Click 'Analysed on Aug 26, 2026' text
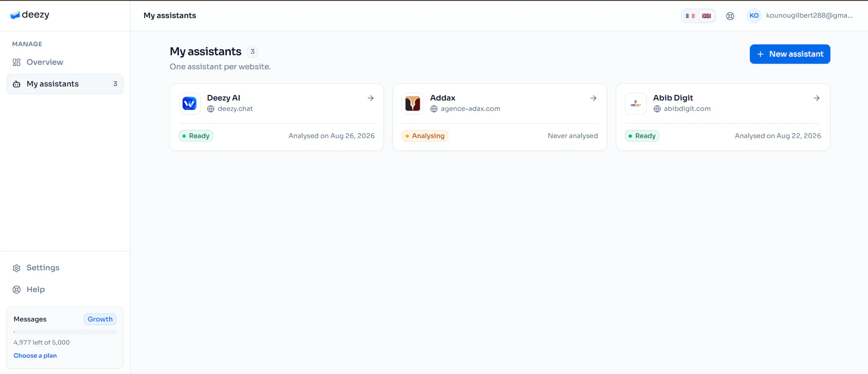The width and height of the screenshot is (868, 374). coord(332,136)
